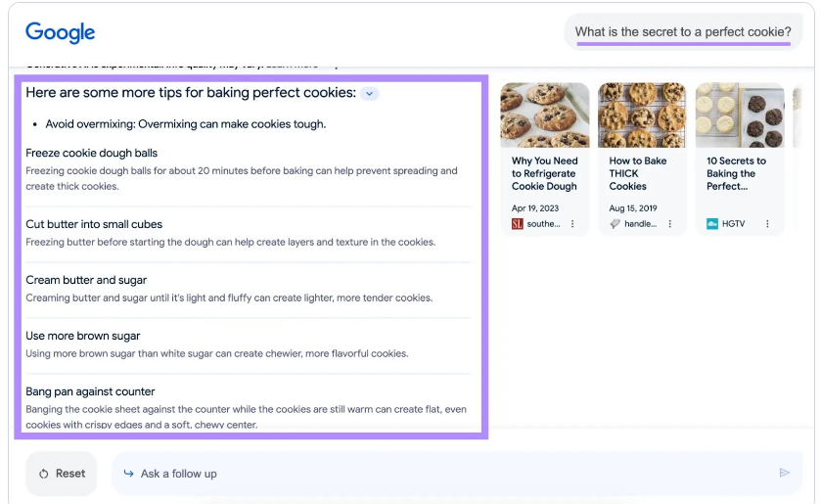
Task: Click the send arrow icon
Action: [784, 474]
